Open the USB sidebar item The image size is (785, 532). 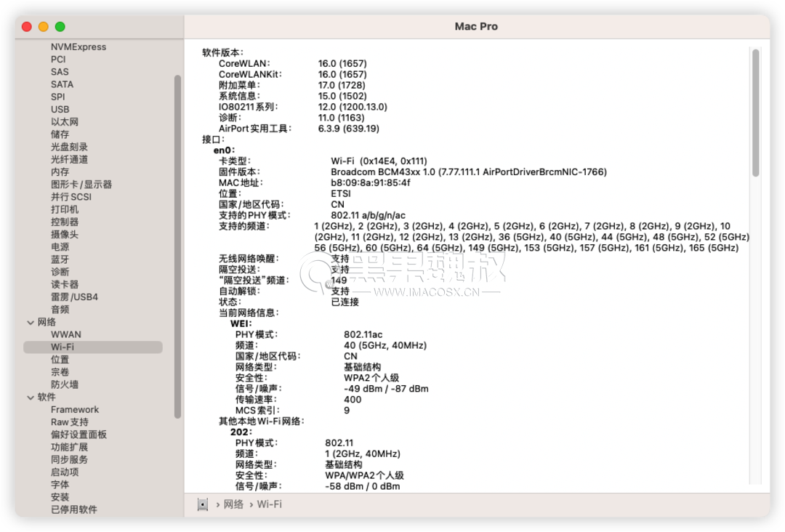pyautogui.click(x=60, y=110)
